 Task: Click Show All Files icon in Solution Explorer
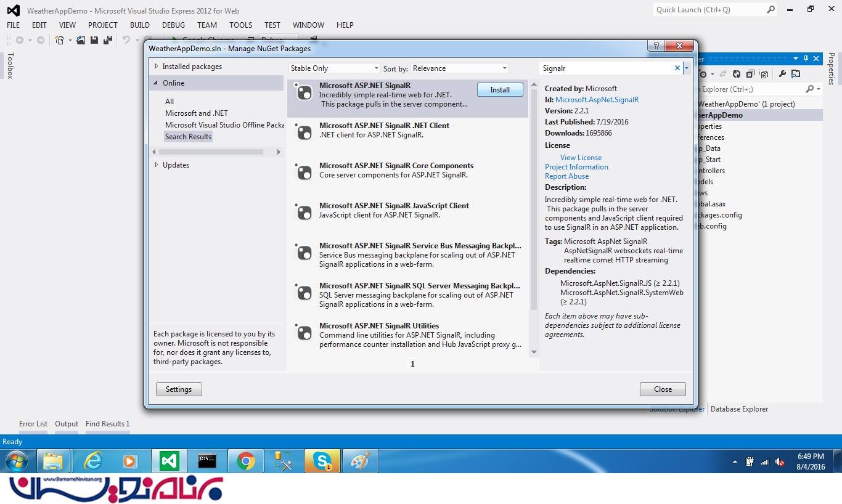(763, 74)
